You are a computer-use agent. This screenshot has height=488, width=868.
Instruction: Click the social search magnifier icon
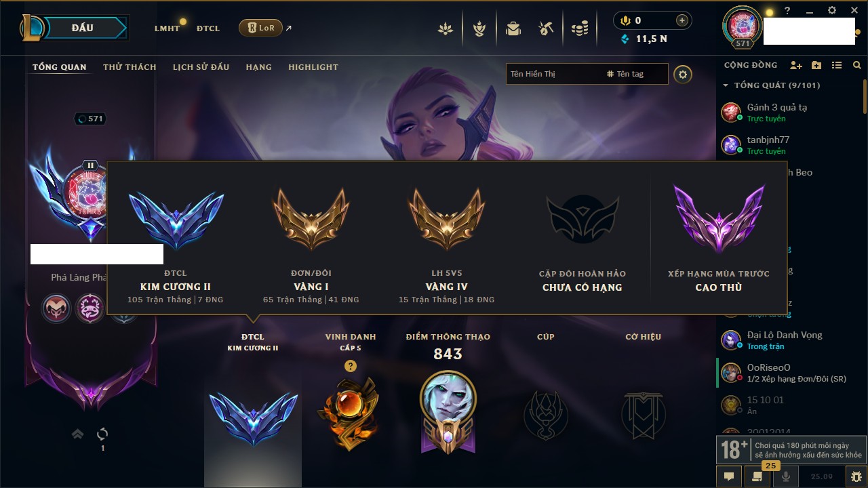tap(857, 65)
